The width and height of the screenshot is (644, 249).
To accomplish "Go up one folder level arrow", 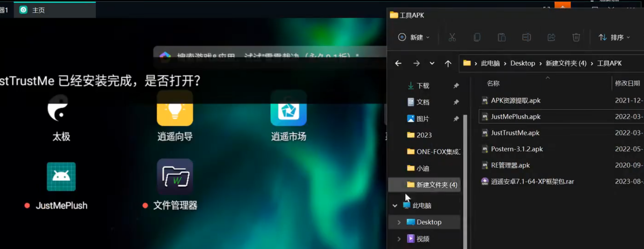I will (448, 63).
